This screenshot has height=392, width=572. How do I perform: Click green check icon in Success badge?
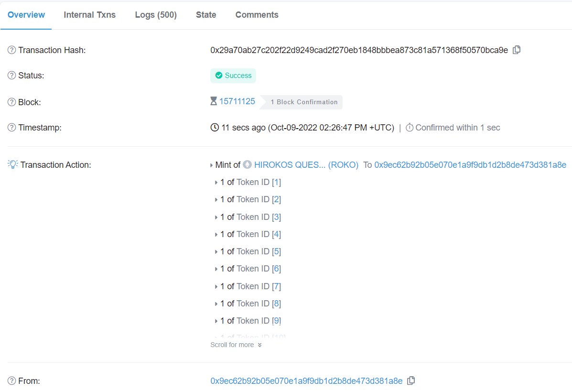(x=219, y=76)
